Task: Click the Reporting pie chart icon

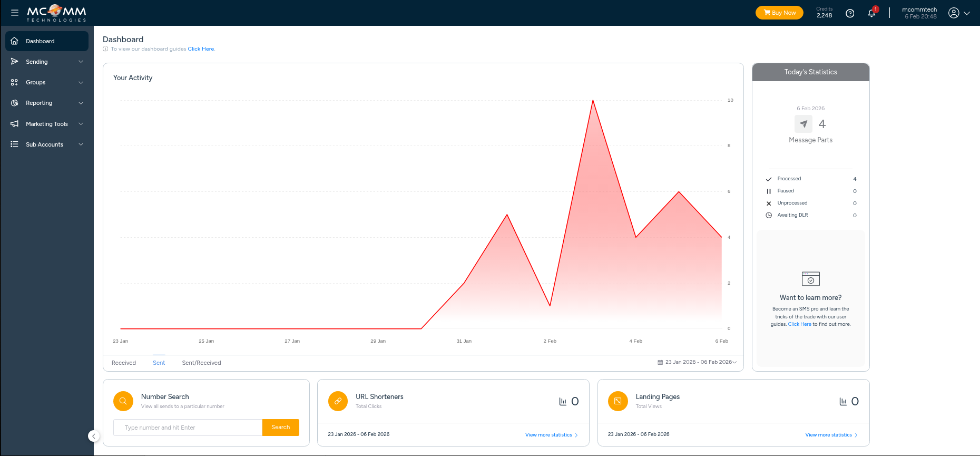Action: click(x=15, y=103)
